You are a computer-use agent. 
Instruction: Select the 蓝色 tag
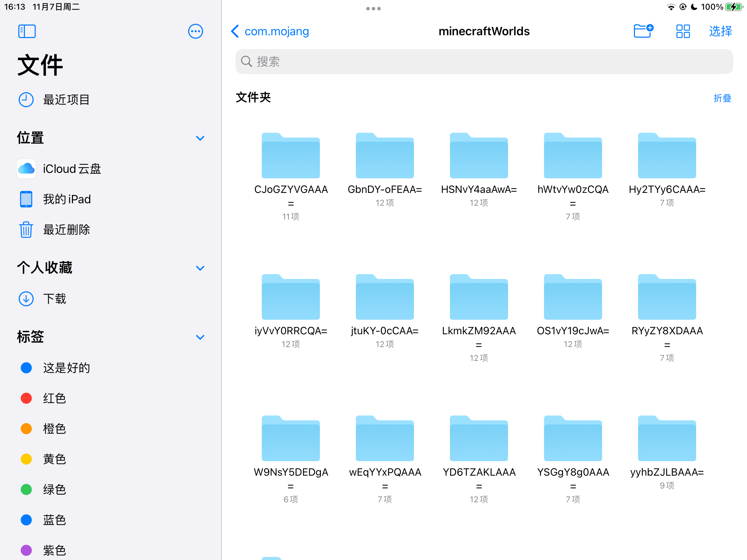tap(111, 520)
